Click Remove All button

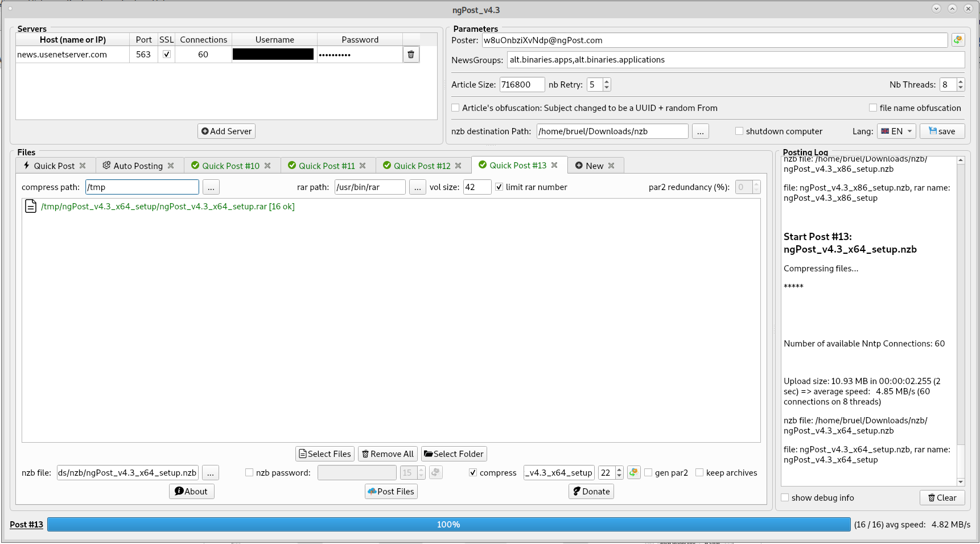(388, 454)
